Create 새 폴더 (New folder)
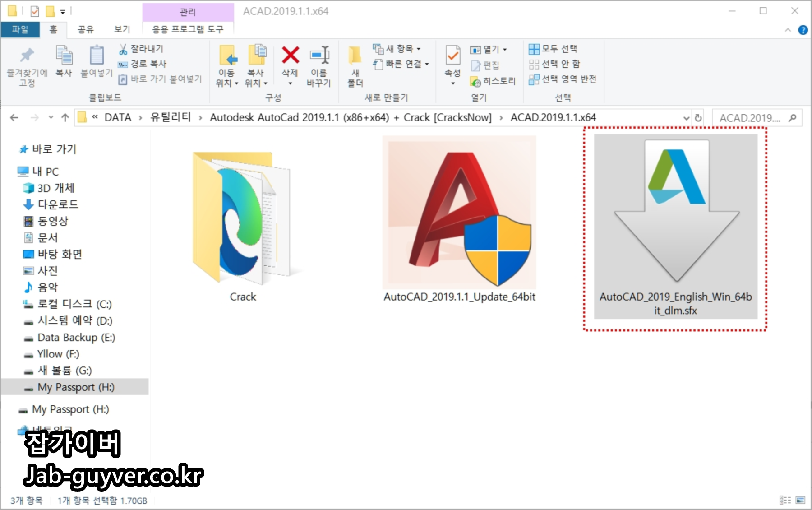 (355, 66)
